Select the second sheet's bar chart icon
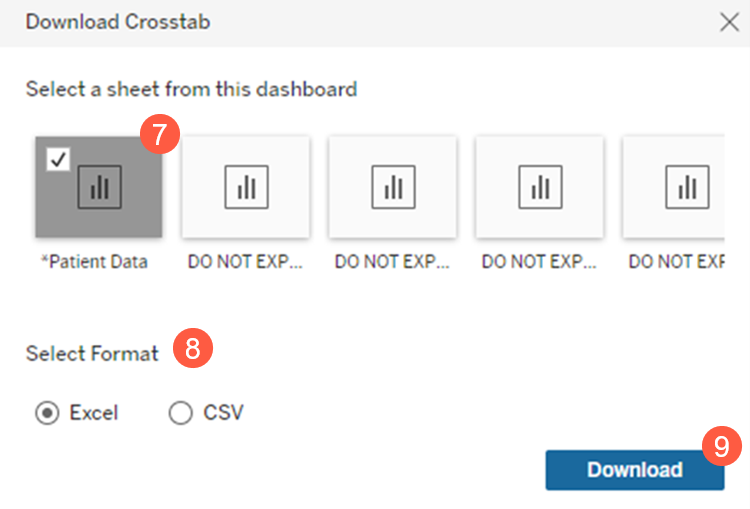The image size is (750, 509). click(x=245, y=187)
